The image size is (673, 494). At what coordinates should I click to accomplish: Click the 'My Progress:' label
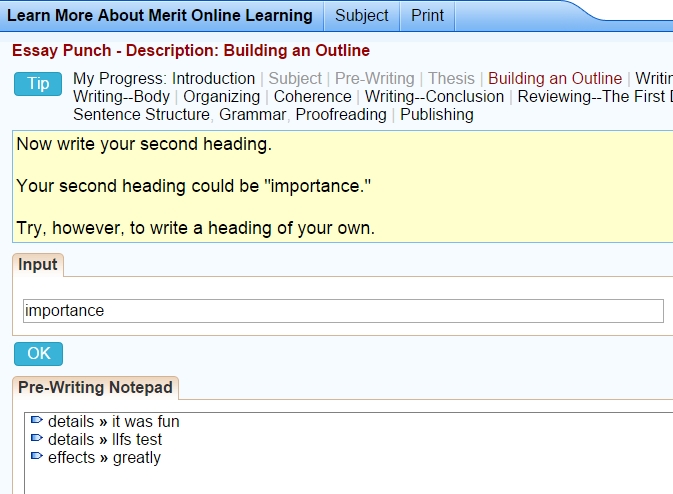(120, 79)
